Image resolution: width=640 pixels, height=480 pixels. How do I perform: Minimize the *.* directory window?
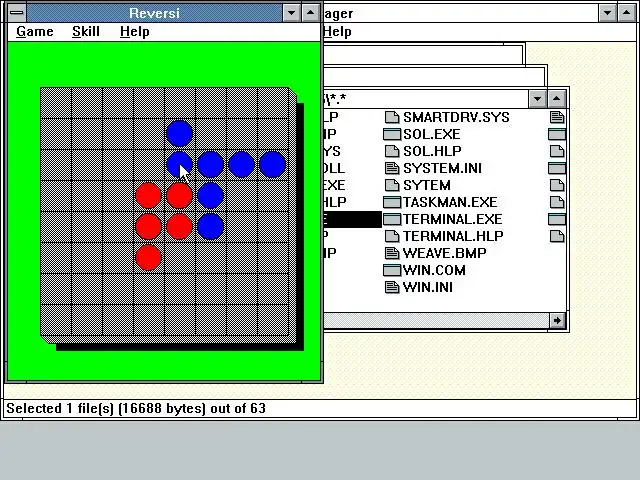tap(538, 99)
